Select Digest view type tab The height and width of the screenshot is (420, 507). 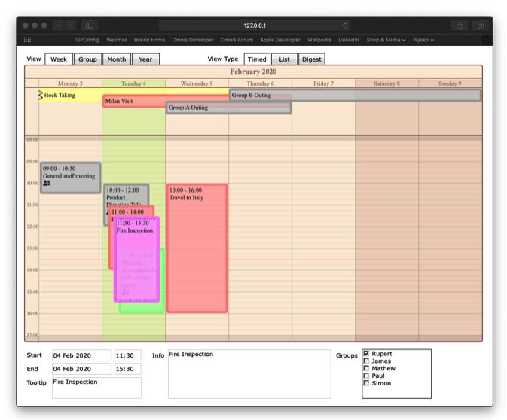(x=312, y=59)
